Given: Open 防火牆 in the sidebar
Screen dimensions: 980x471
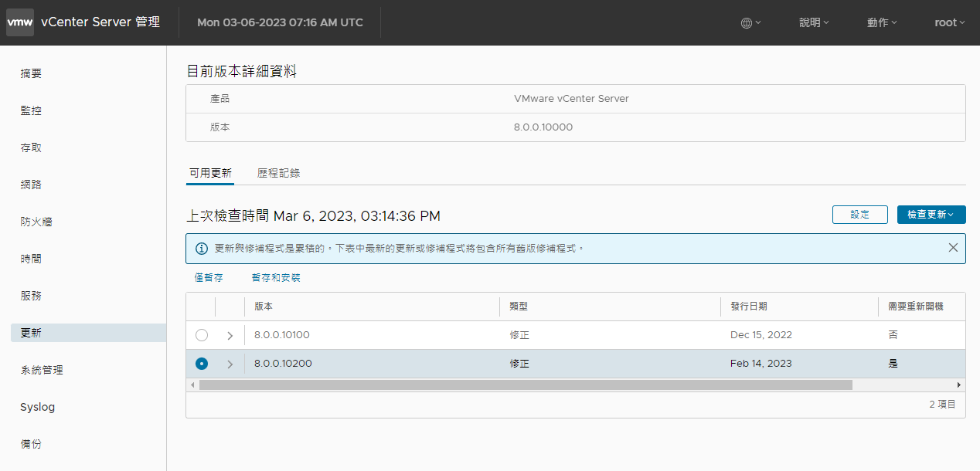Looking at the screenshot, I should pyautogui.click(x=36, y=222).
